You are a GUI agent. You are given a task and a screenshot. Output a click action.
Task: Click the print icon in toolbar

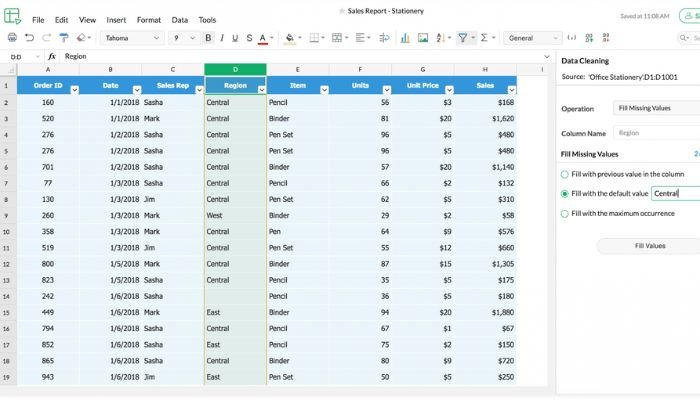pos(12,38)
